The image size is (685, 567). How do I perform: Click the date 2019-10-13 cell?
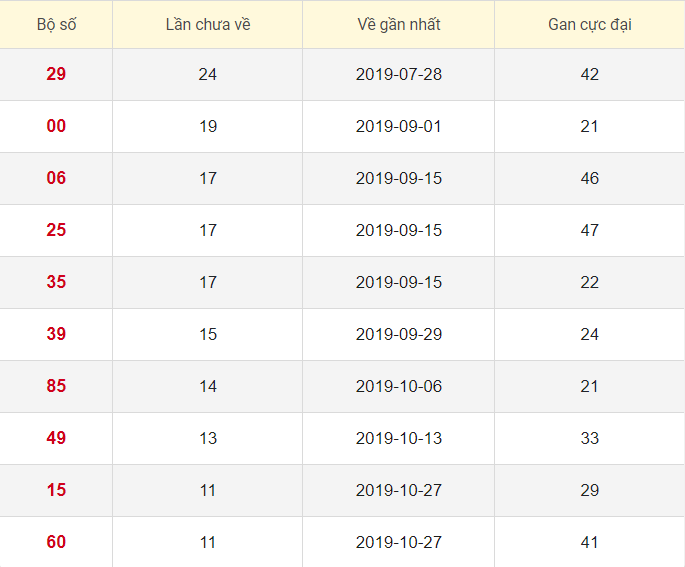(398, 438)
